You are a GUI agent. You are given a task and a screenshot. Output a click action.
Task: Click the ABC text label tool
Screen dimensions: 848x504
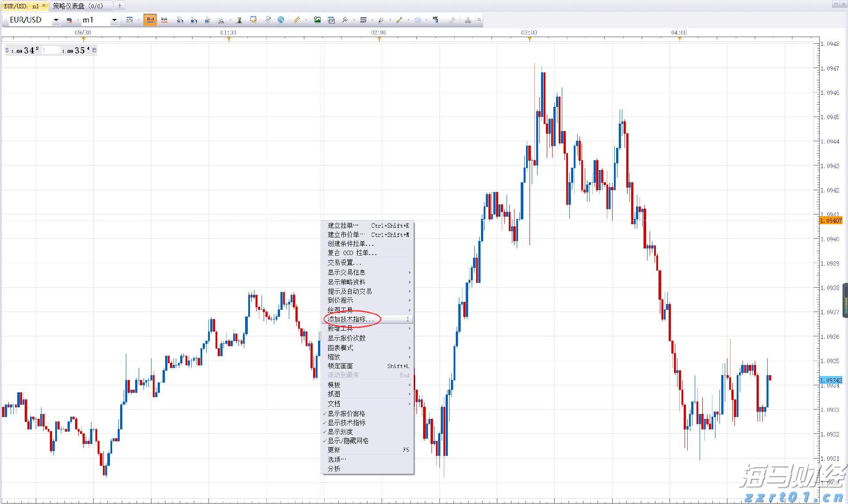(435, 20)
